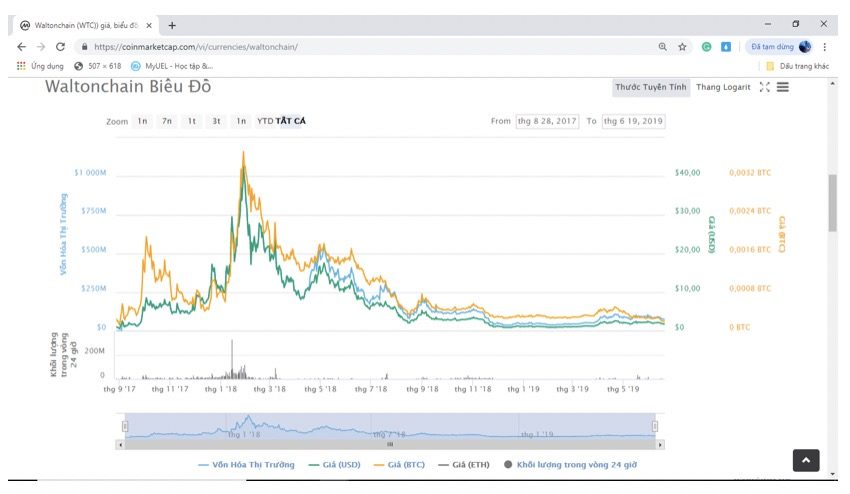Set zoom range to 'YTD'
The image size is (850, 494).
[265, 121]
